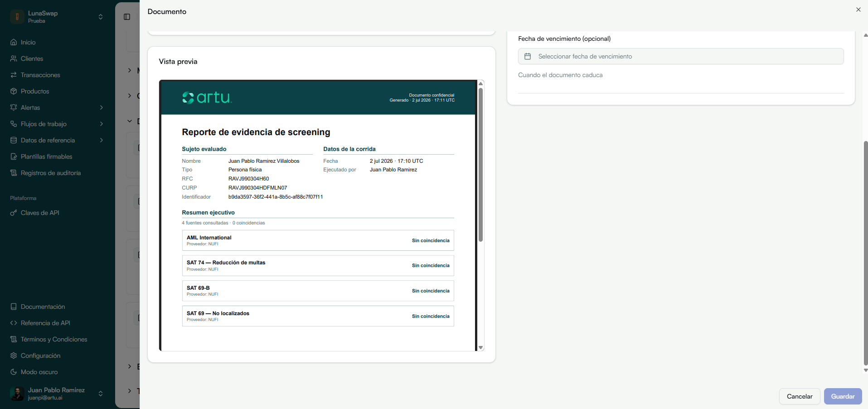The image size is (868, 409).
Task: Click the SAT 69 — No localizados row
Action: (x=318, y=316)
